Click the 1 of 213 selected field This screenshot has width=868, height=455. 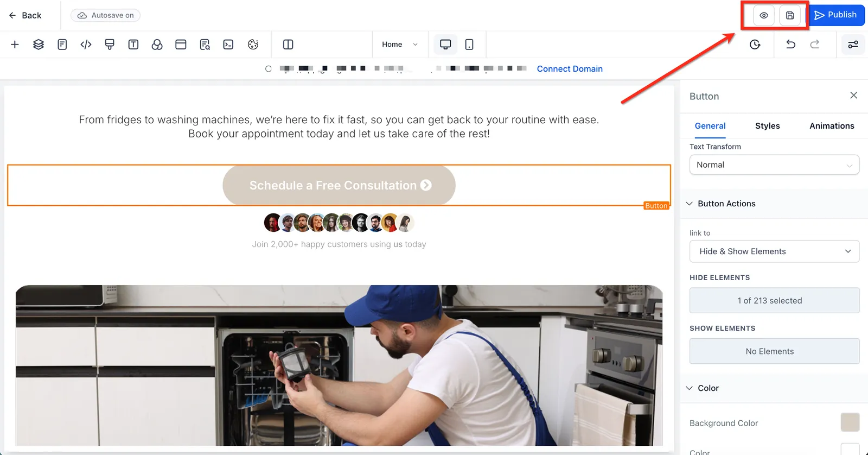(774, 300)
